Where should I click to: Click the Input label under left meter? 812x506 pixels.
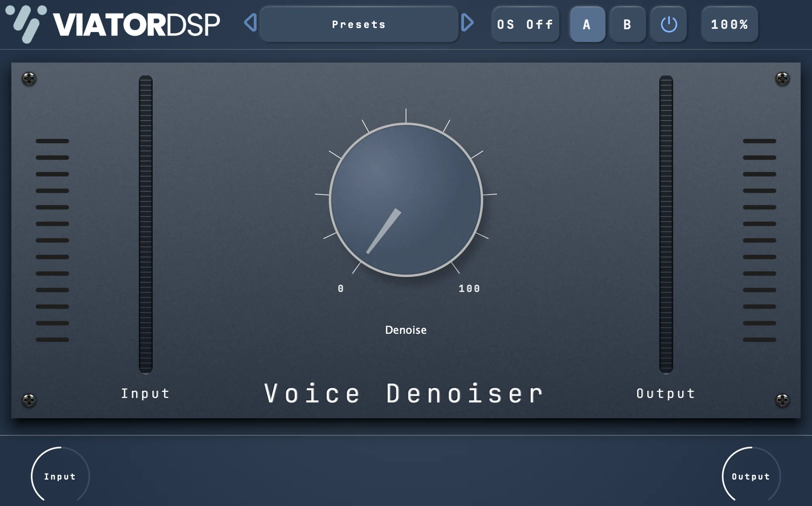[145, 393]
